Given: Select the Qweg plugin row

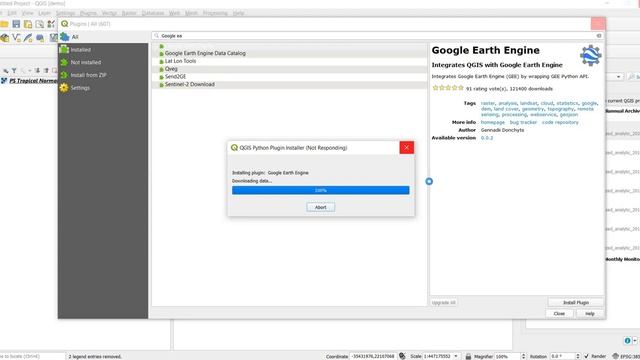Looking at the screenshot, I should point(289,69).
